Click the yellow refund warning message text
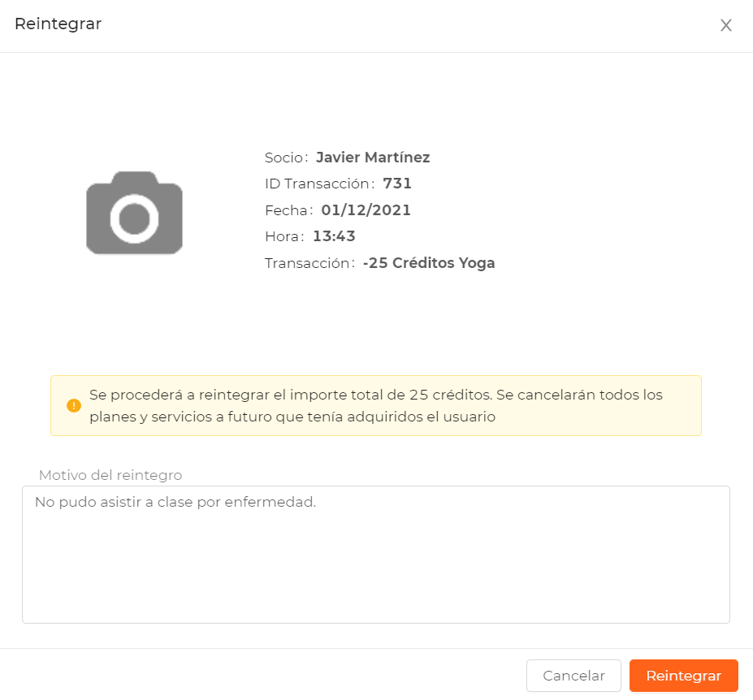 376,406
